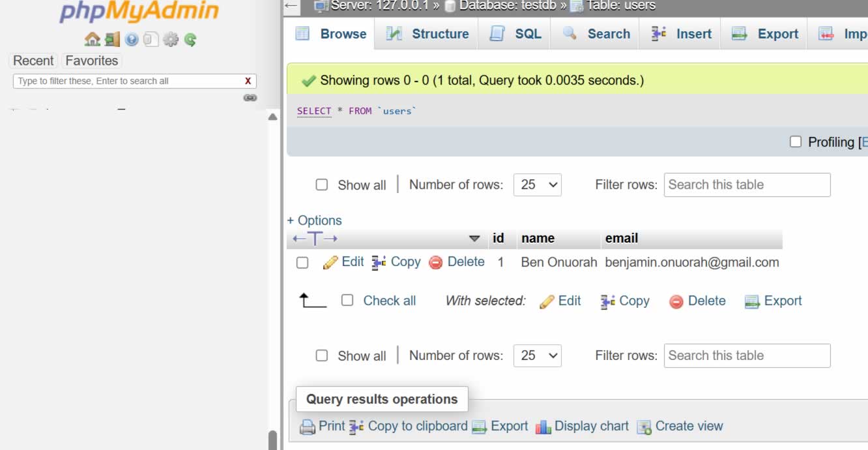Click the Display chart icon
The height and width of the screenshot is (450, 868).
coord(543,427)
